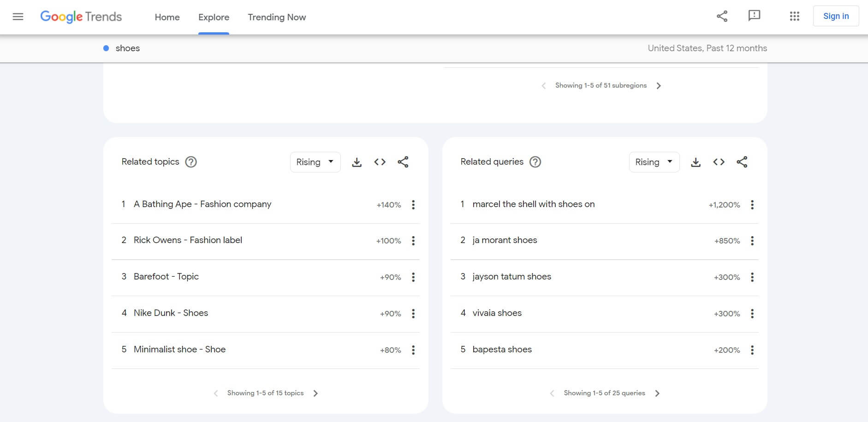Go to previous page of subregions
The height and width of the screenshot is (422, 868).
coord(544,86)
